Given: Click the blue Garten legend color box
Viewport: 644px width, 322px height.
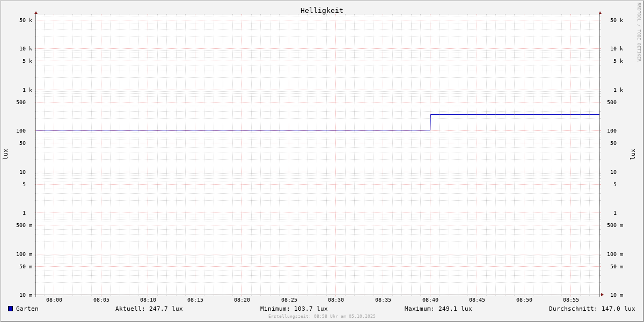Looking at the screenshot, I should pos(10,309).
